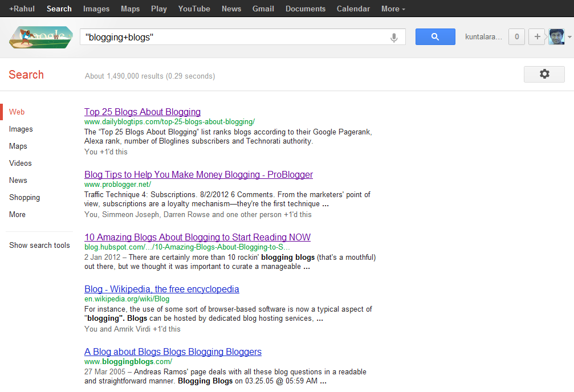Open Gmail from the top bar

pos(263,9)
